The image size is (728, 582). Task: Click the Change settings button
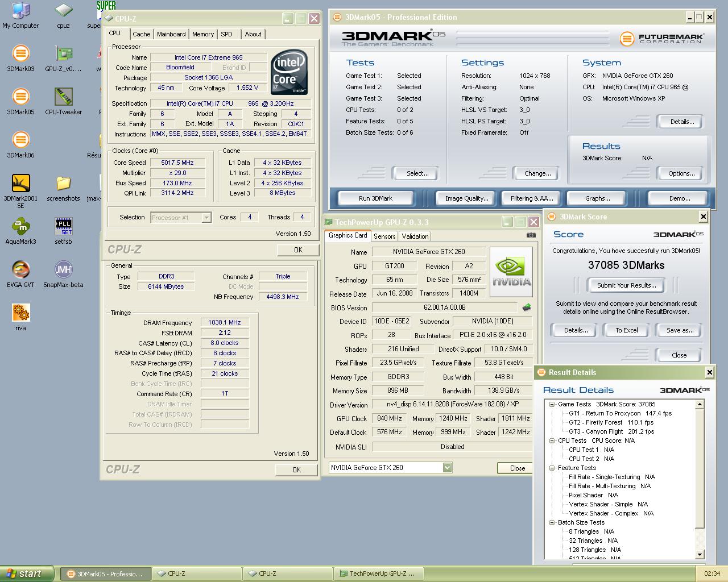(537, 173)
